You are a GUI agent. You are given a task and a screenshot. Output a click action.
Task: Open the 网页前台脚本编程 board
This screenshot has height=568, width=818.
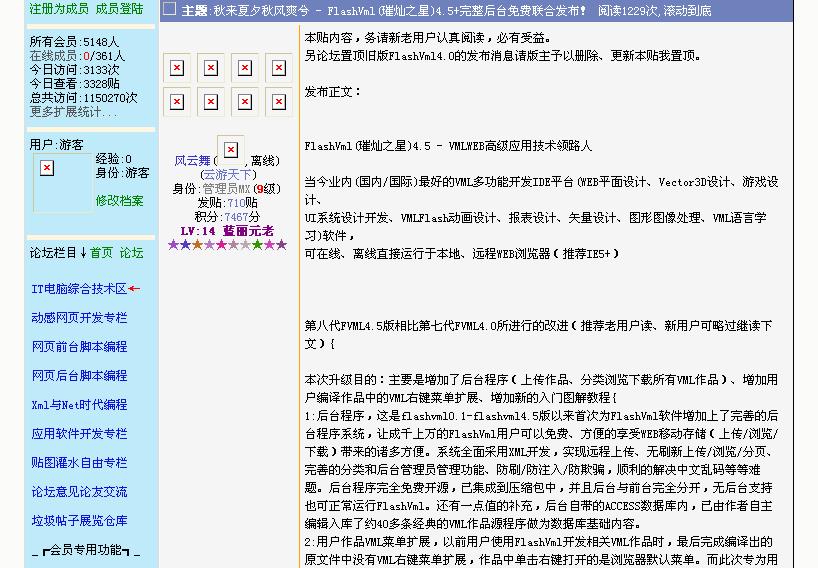[x=79, y=347]
